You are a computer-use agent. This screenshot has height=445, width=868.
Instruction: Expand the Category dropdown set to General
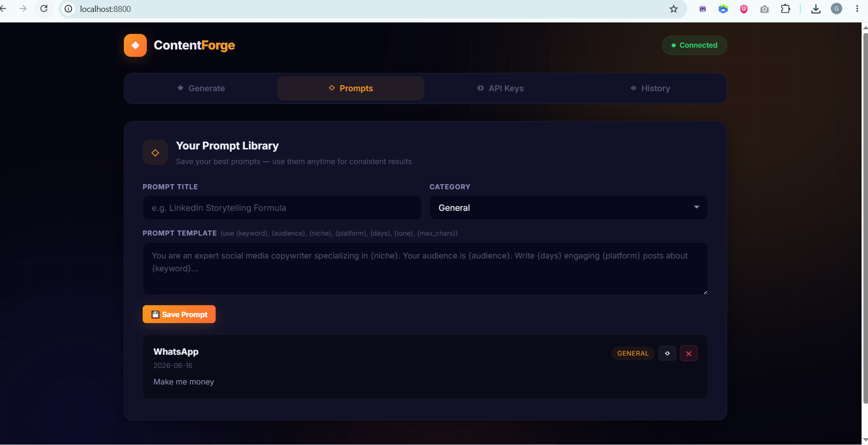coord(568,208)
